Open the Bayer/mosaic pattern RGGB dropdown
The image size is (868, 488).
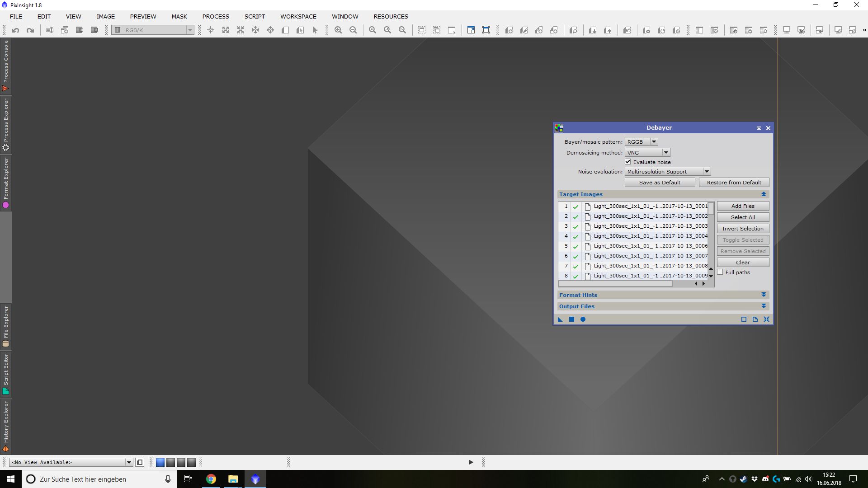coord(641,142)
